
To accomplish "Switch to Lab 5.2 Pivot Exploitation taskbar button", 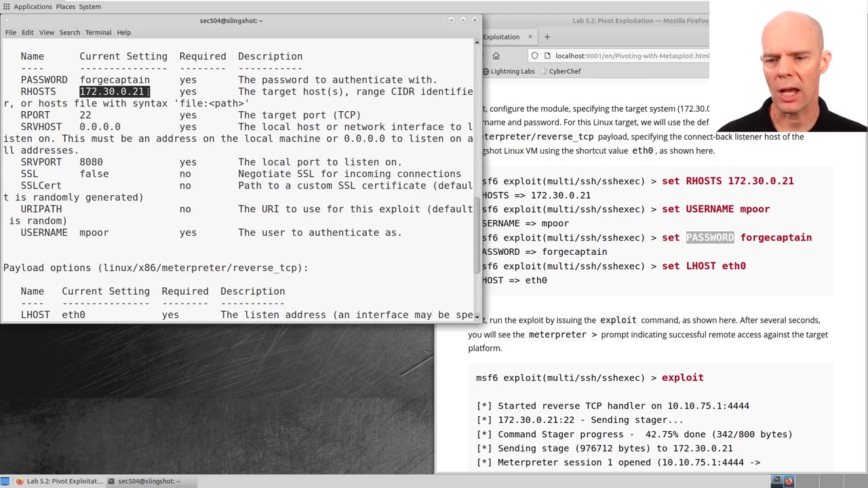I will [60, 481].
